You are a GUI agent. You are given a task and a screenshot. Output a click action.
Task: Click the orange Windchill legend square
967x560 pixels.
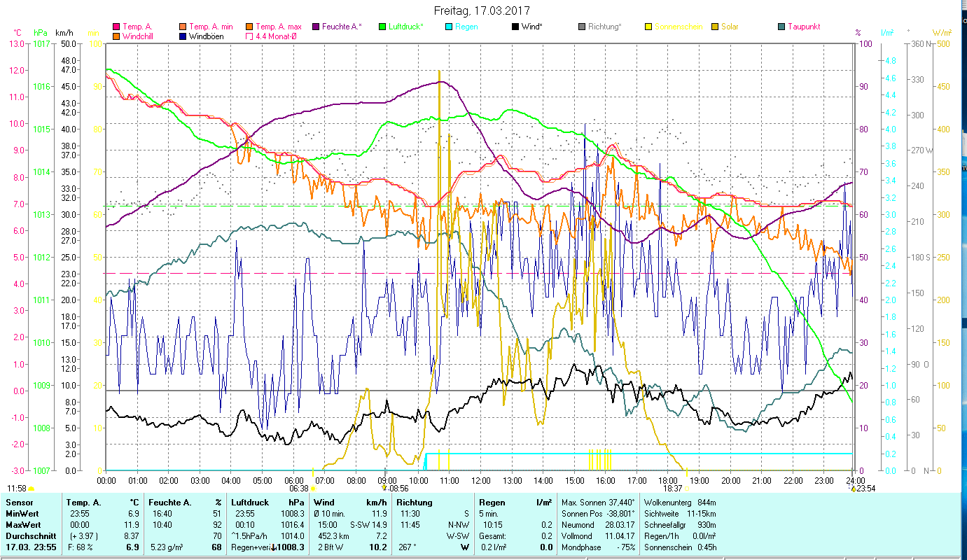116,36
